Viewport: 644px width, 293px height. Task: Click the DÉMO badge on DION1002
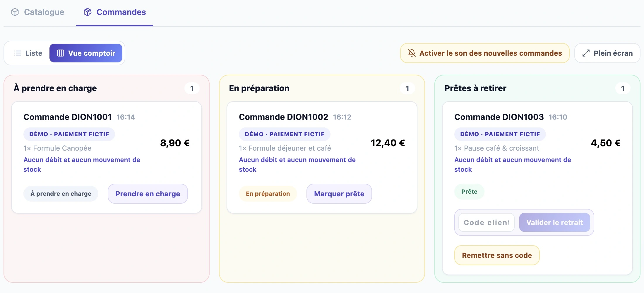[x=285, y=134]
